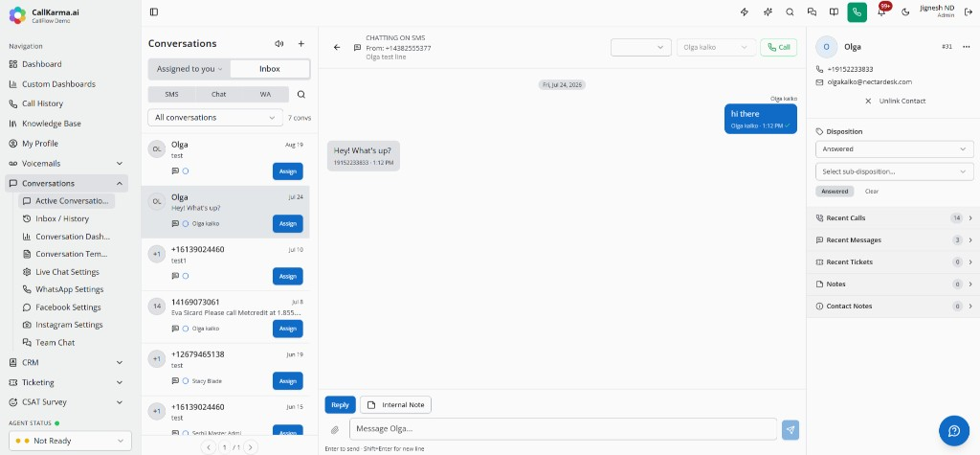Open the knowledge book icon in top bar

(834, 11)
